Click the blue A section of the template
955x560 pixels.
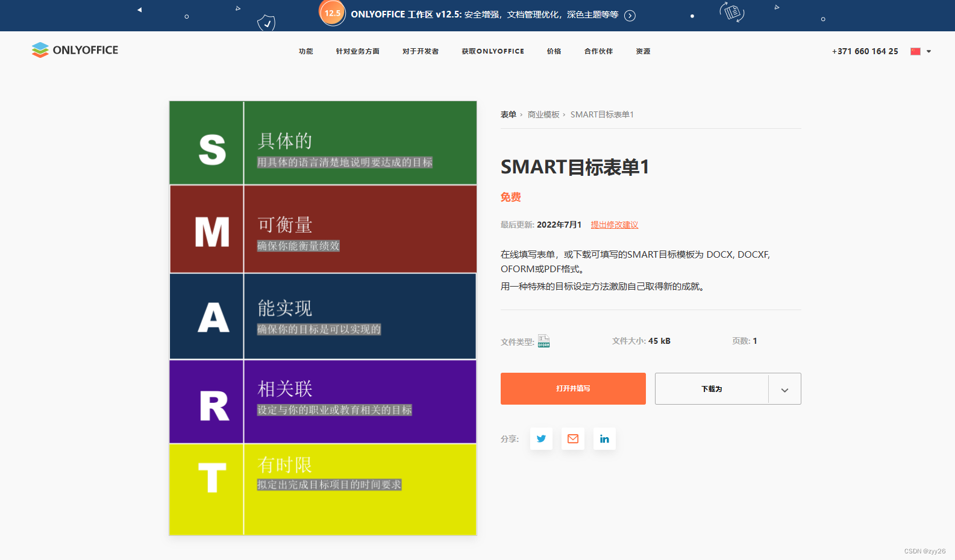pyautogui.click(x=323, y=316)
